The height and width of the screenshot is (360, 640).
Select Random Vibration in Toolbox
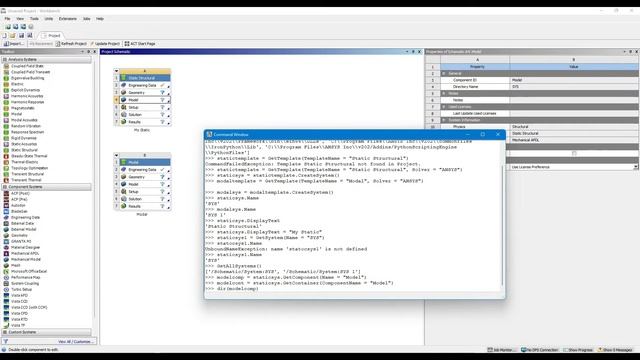pos(26,126)
